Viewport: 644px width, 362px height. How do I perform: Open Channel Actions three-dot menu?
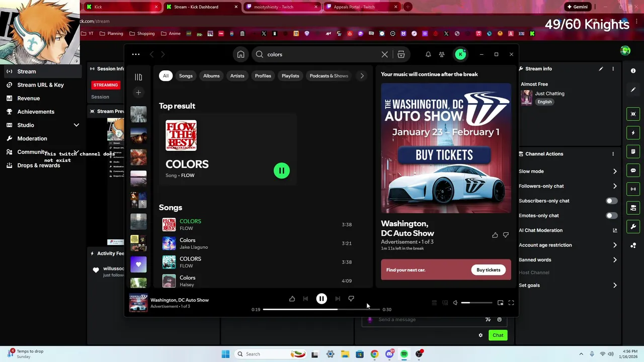pos(613,154)
